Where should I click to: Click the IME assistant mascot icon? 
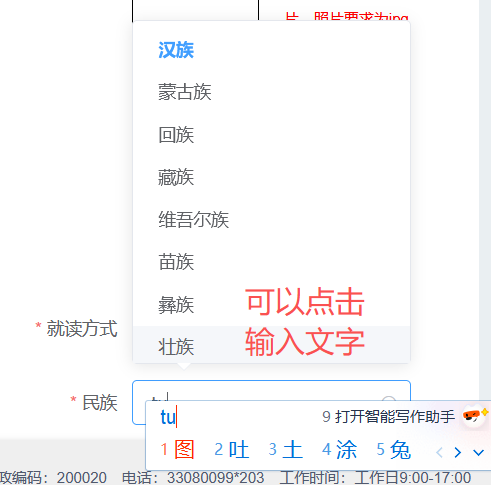(x=474, y=415)
